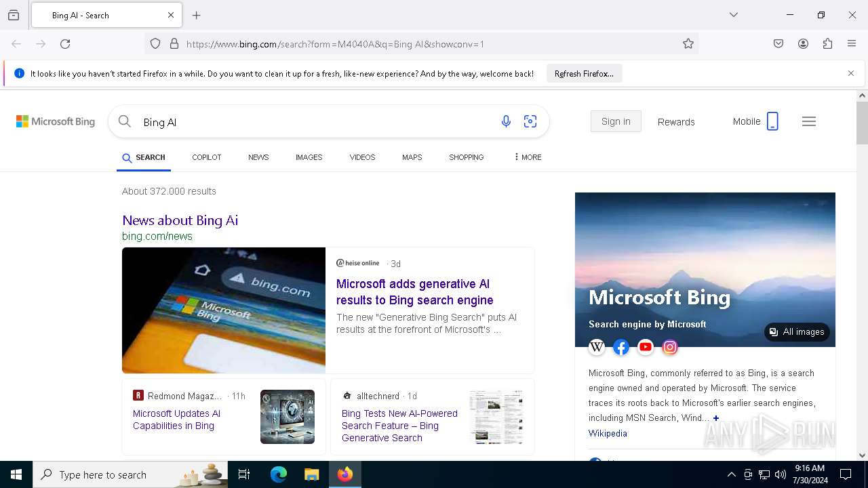
Task: Go forward one page
Action: 41,44
